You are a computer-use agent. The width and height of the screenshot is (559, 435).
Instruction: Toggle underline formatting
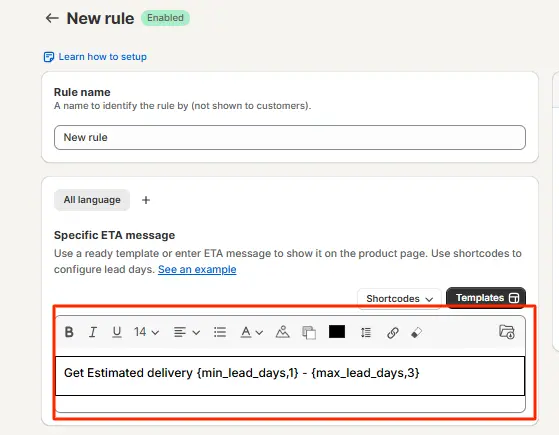(117, 332)
